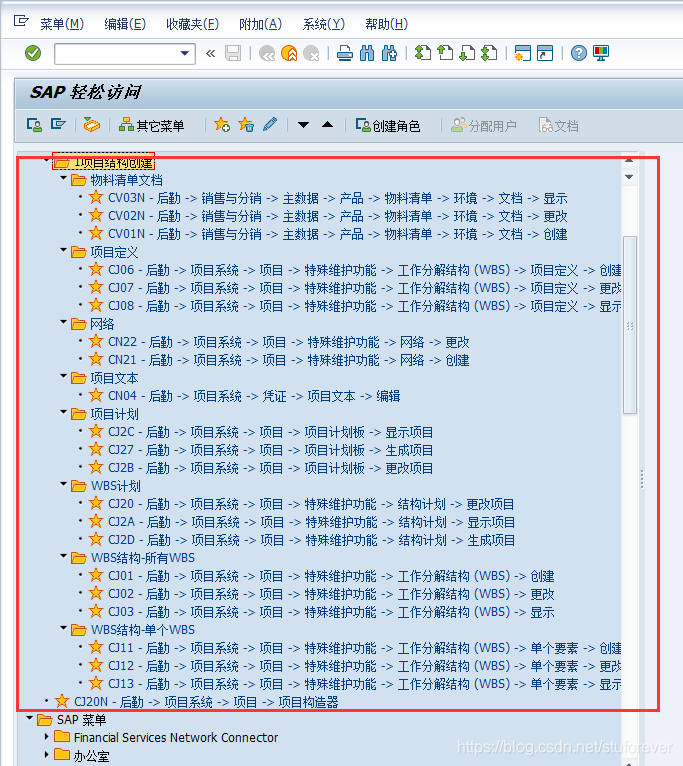Collapse the SAP 菜单 folder
This screenshot has width=683, height=766.
(30, 718)
